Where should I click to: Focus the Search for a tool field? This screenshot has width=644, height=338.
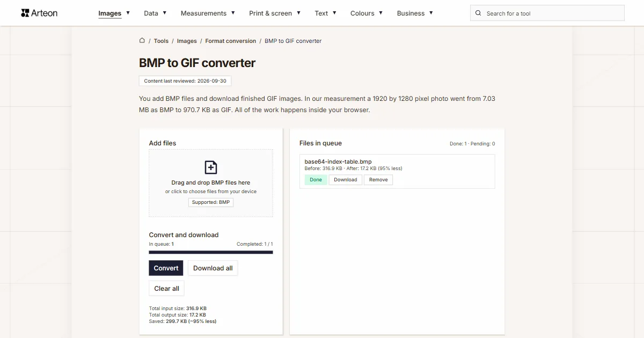pyautogui.click(x=547, y=13)
